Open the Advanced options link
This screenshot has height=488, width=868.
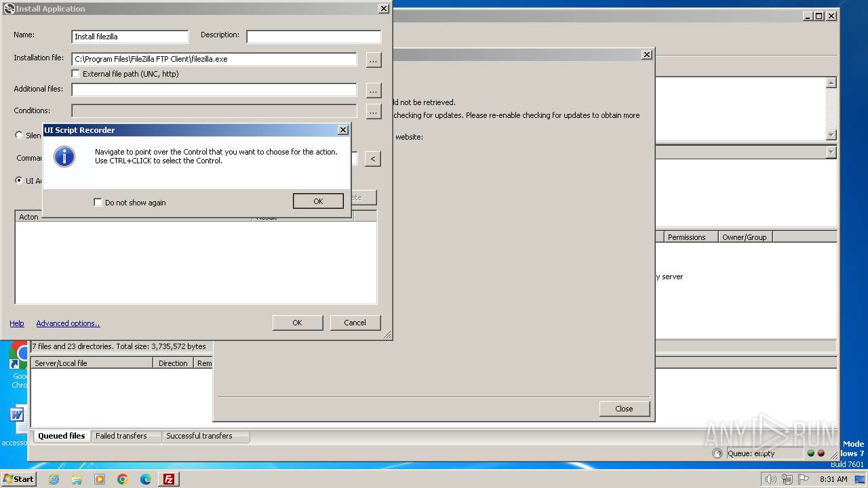click(x=68, y=323)
